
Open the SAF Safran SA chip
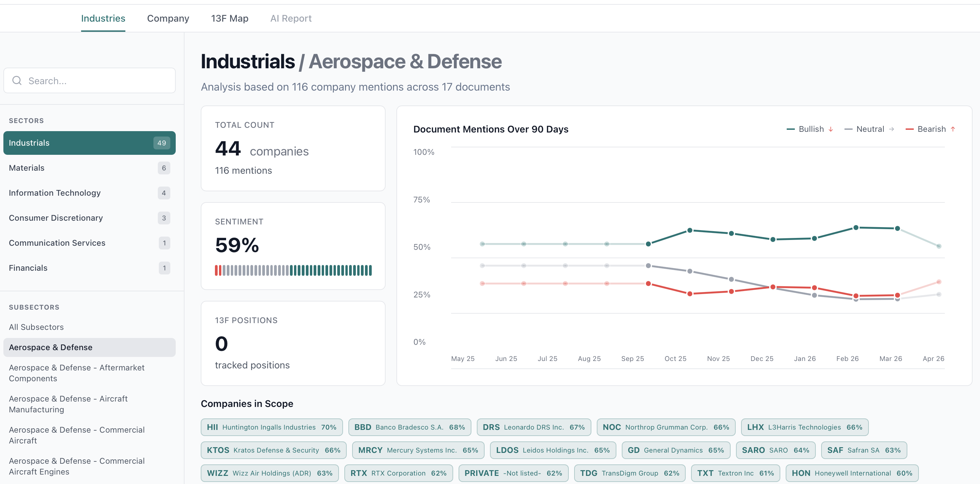pos(864,450)
